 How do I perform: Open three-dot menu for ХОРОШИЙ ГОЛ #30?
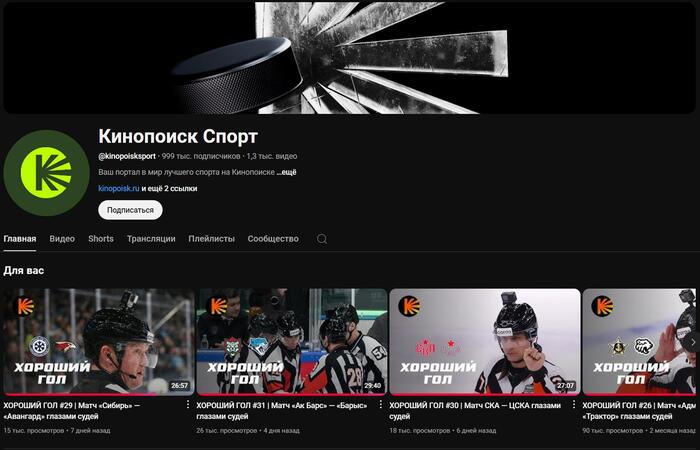574,404
